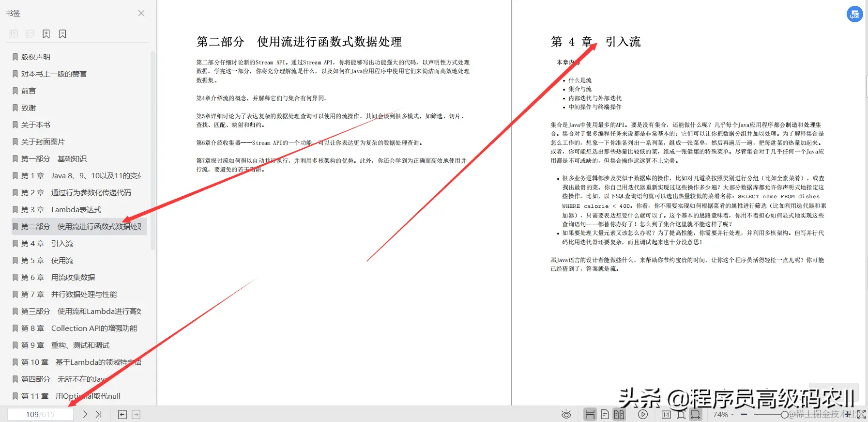This screenshot has width=868, height=422.
Task: Click the expand all bookmarks icon
Action: [x=14, y=34]
